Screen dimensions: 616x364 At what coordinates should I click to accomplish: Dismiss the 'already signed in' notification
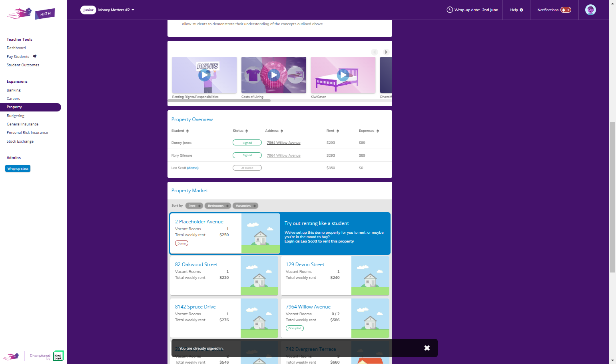[x=427, y=348]
